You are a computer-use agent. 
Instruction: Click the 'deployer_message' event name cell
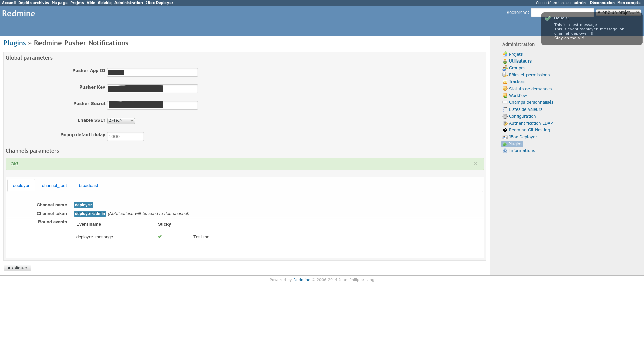95,237
